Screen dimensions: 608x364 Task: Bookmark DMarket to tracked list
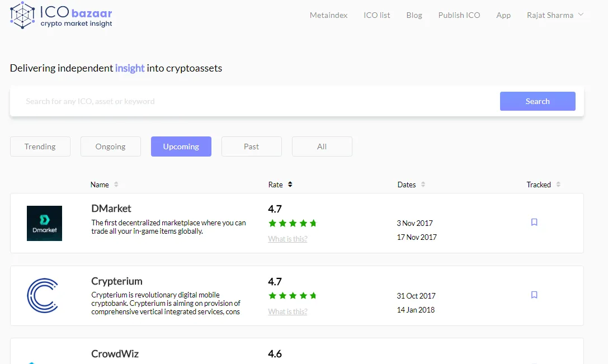[x=534, y=222]
